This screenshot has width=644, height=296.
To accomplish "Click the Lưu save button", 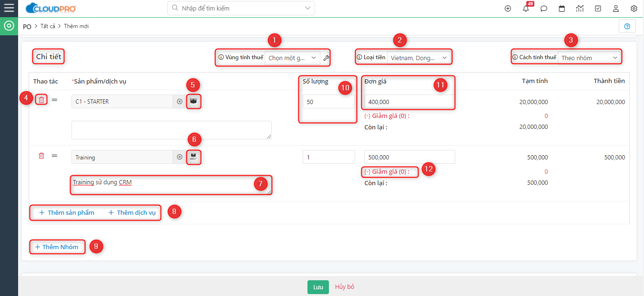I will click(x=318, y=287).
